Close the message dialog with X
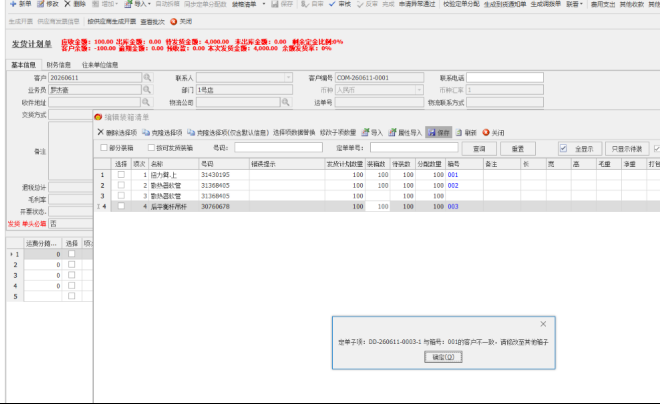Viewport: 660px width, 404px height. pos(543,324)
